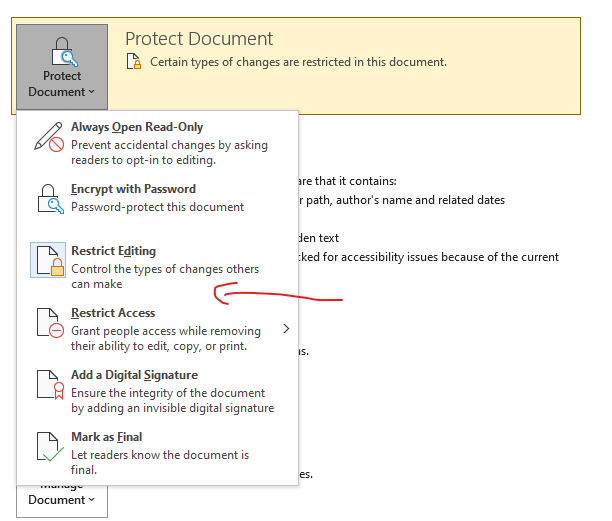
Task: Select Restrict Editing menu entry
Action: point(158,267)
